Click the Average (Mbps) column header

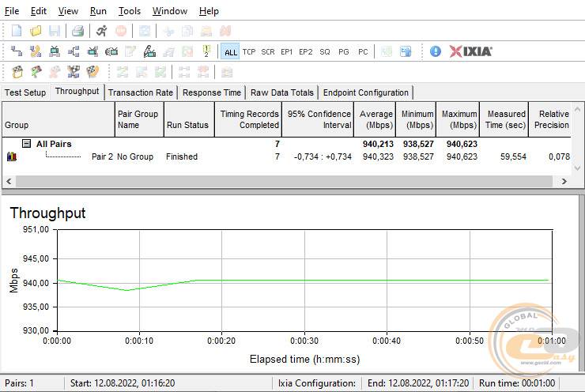(x=376, y=119)
